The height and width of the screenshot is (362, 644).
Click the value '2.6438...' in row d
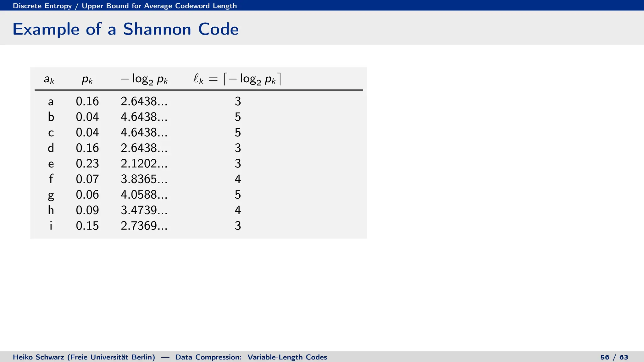[x=144, y=148]
